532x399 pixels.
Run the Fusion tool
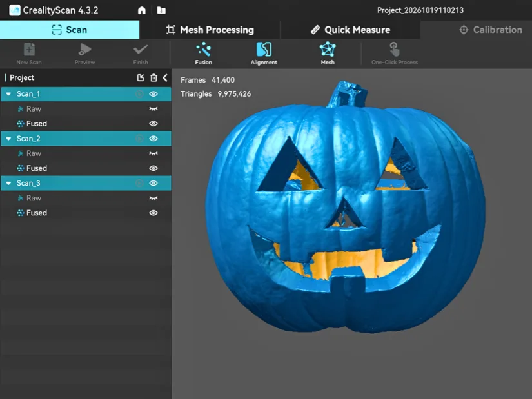pos(204,54)
